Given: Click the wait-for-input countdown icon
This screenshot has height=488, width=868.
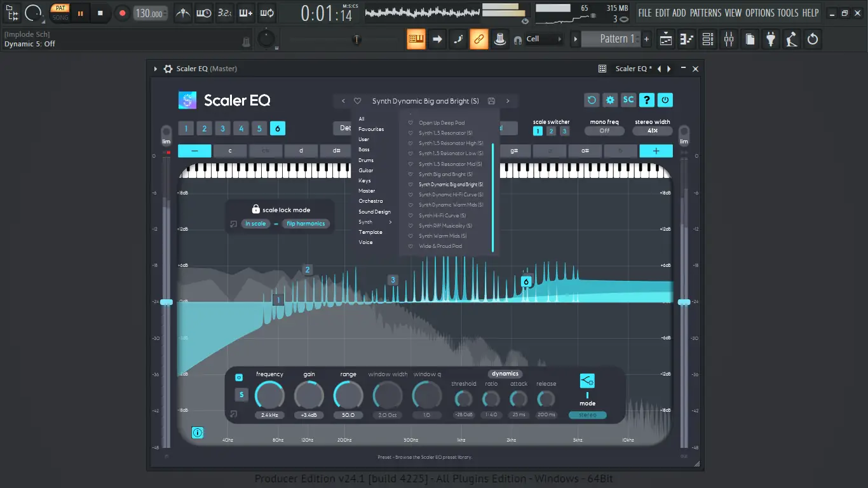Looking at the screenshot, I should click(204, 13).
